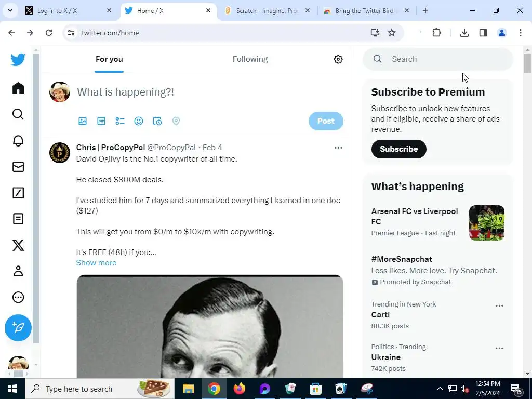Go back to previous page

pyautogui.click(x=11, y=33)
